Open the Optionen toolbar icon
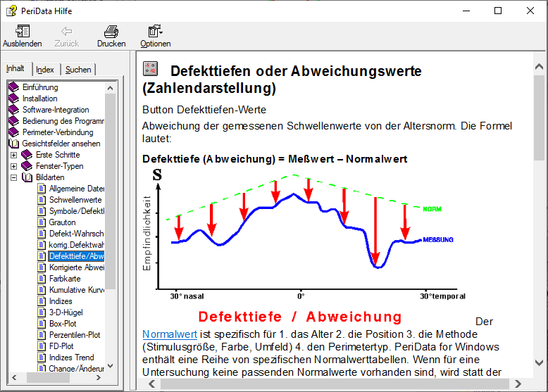Viewport: 548px width, 392px height. point(155,32)
